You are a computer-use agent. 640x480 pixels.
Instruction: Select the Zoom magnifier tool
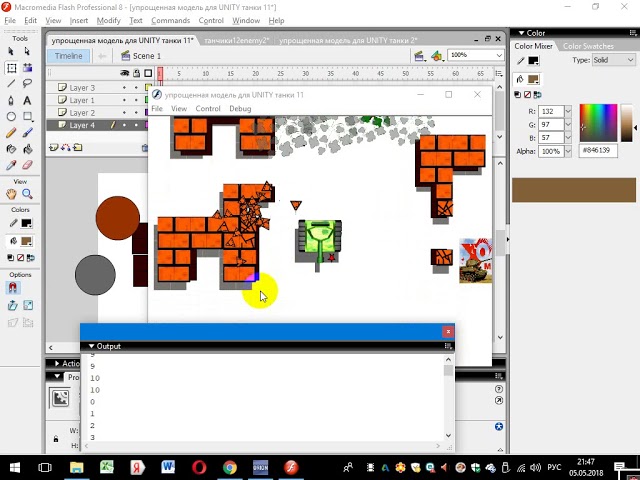point(27,194)
